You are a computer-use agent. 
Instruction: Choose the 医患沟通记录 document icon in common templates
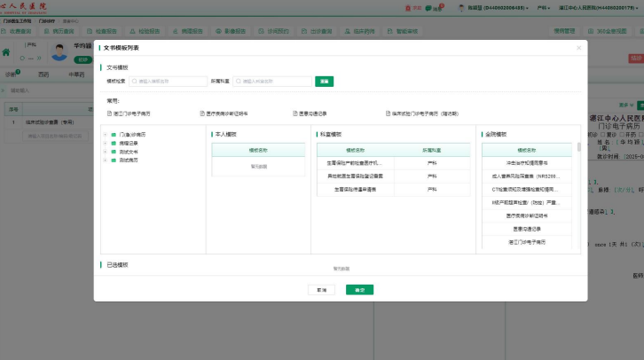click(295, 113)
